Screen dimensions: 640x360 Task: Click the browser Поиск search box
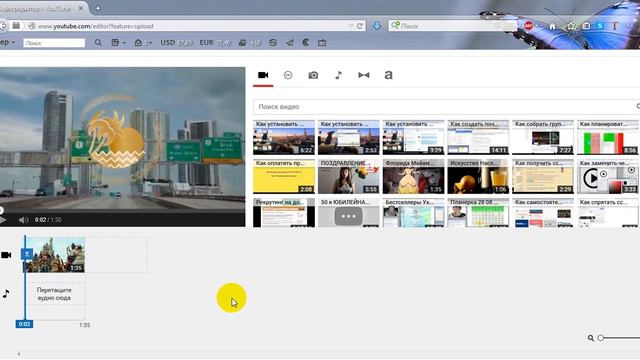452,26
